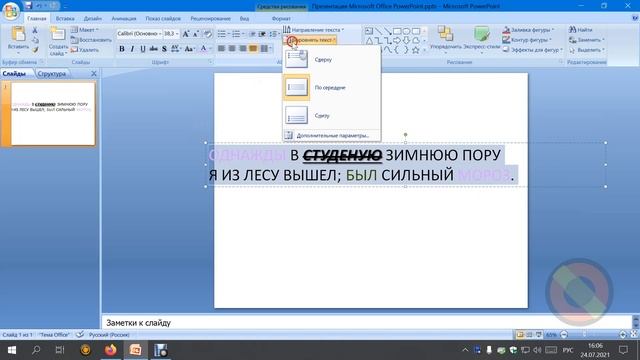Screen dimensions: 640x360
Task: Increase font size with large A button
Action: point(186,34)
